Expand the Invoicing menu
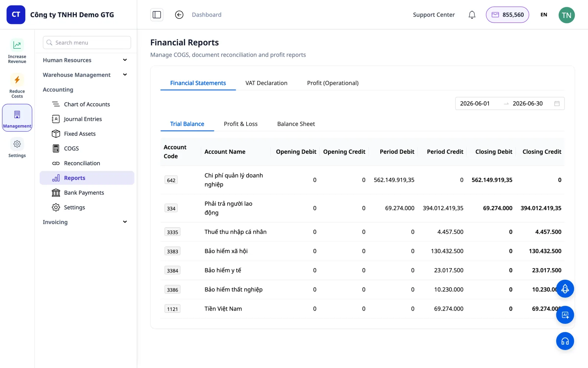Screen dimensions: 588x368 (x=85, y=222)
